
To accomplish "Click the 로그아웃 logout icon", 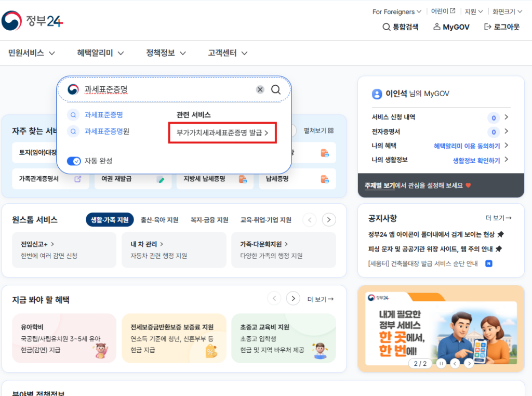I will tap(487, 27).
